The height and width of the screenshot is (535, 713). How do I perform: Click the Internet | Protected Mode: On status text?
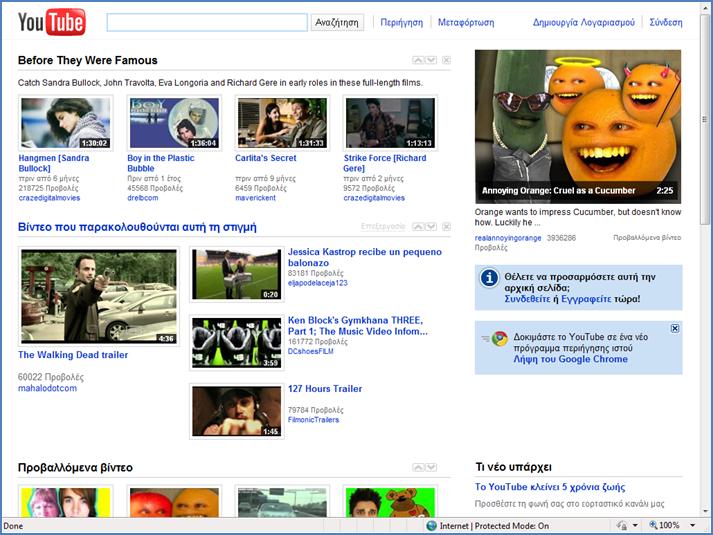pos(494,526)
